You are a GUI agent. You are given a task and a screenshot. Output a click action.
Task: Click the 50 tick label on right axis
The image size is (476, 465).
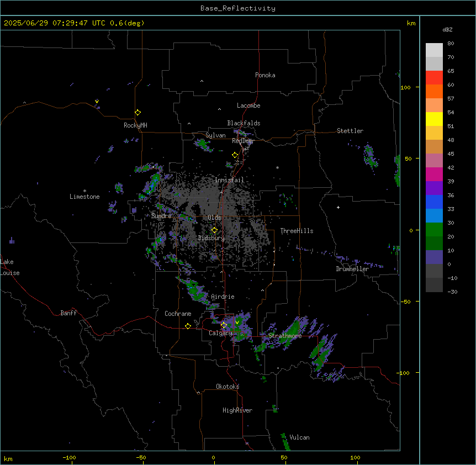coord(408,158)
